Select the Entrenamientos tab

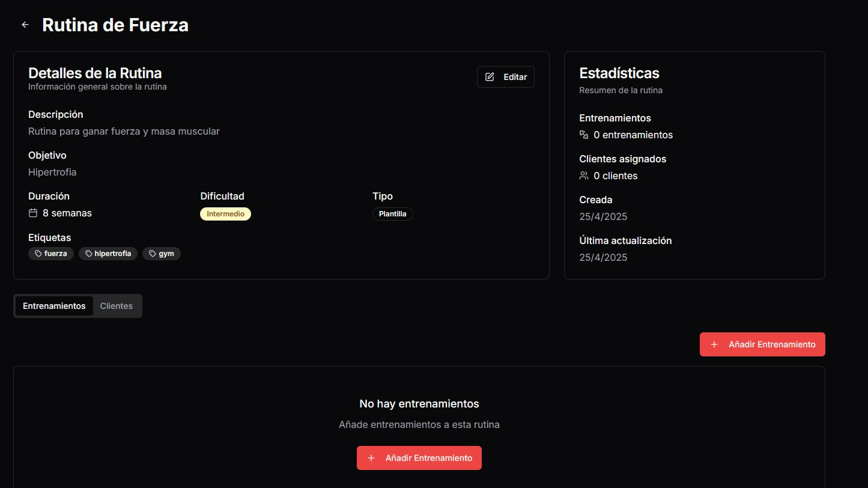(54, 306)
